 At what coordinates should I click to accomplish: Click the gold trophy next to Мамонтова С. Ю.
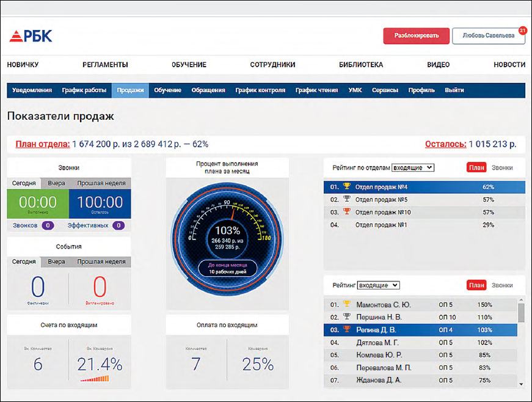coord(347,304)
